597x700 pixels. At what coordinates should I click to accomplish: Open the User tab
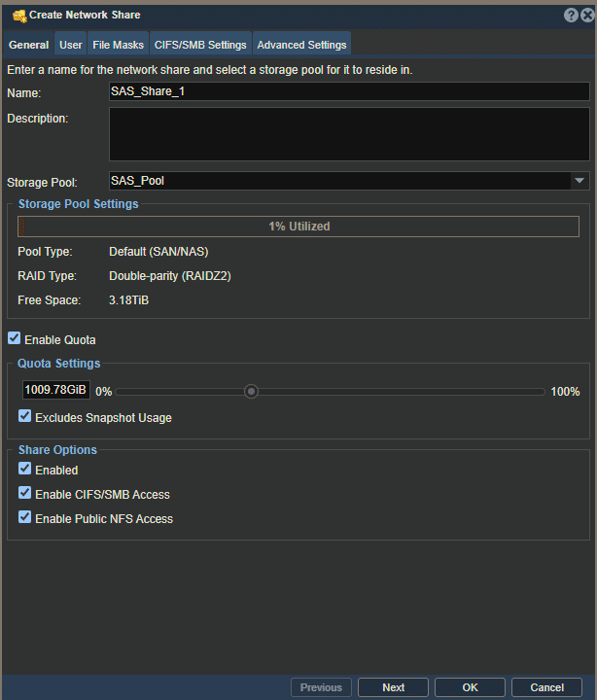coord(71,45)
